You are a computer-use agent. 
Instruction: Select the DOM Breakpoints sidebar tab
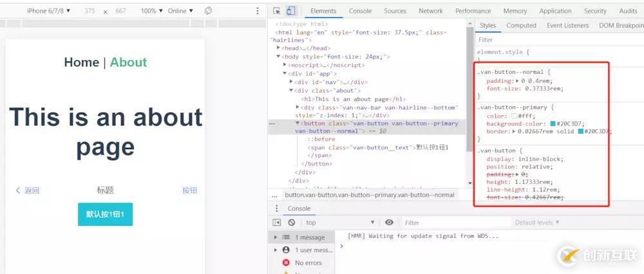(x=621, y=26)
